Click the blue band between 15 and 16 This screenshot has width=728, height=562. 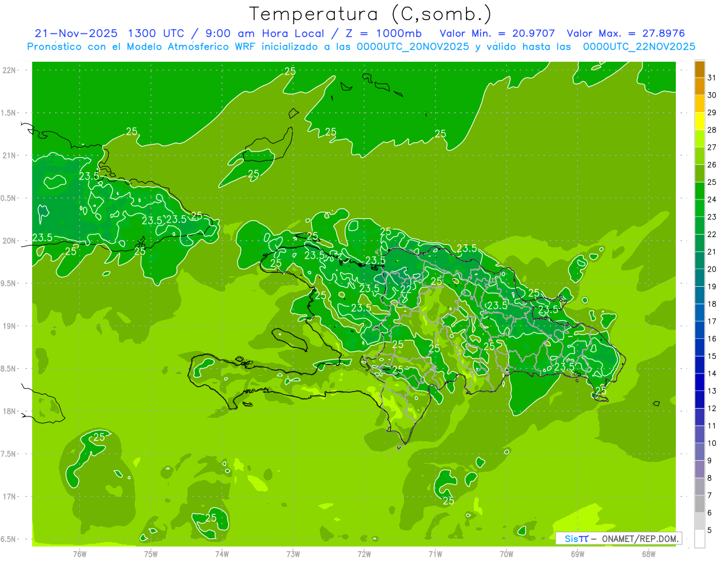pyautogui.click(x=699, y=348)
